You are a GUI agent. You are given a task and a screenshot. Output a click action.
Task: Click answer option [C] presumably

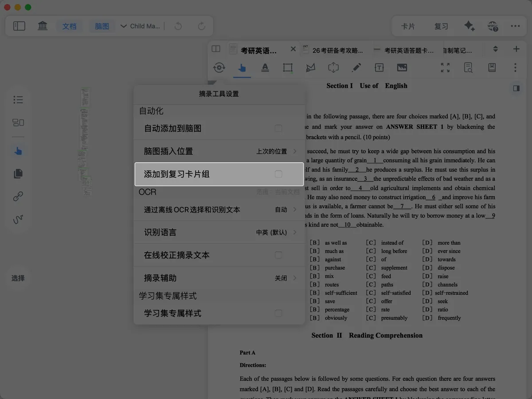[387, 318]
